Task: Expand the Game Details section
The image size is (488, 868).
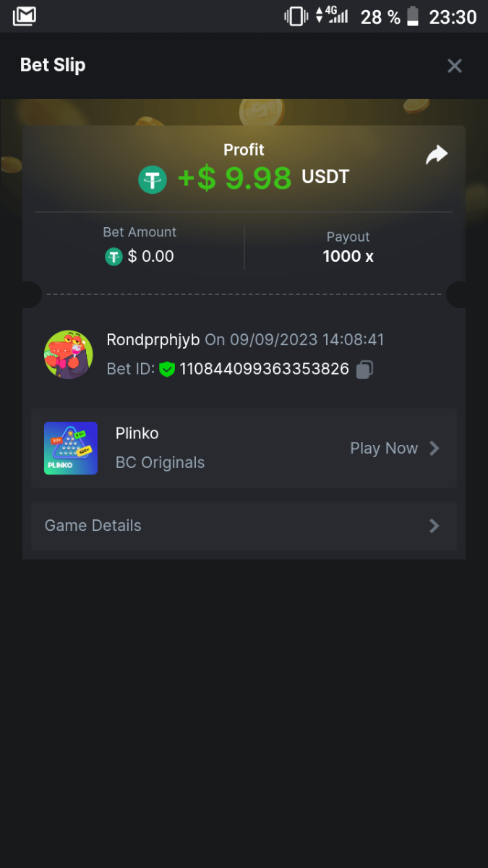Action: point(244,526)
